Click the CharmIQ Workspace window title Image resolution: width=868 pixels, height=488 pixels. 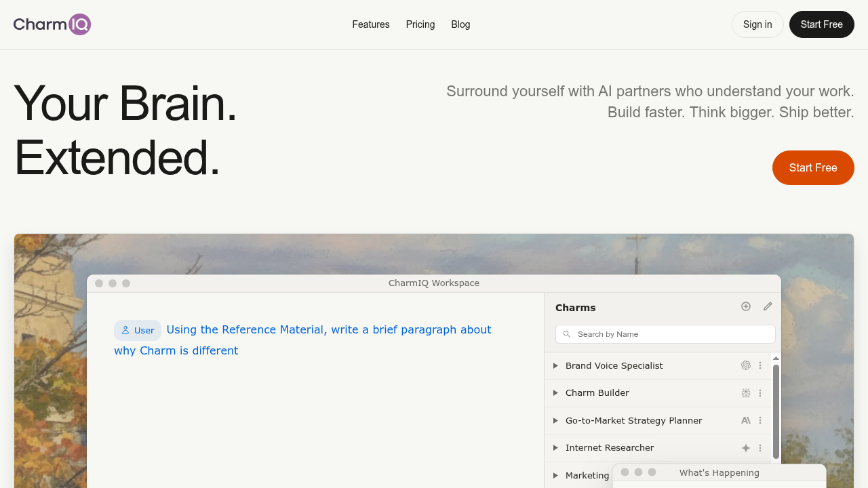434,283
